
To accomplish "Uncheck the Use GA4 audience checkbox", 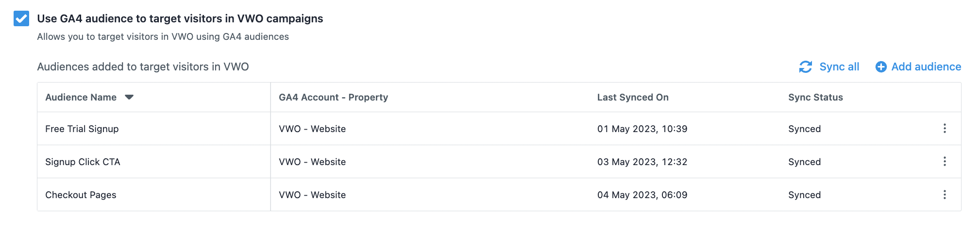I will tap(21, 18).
